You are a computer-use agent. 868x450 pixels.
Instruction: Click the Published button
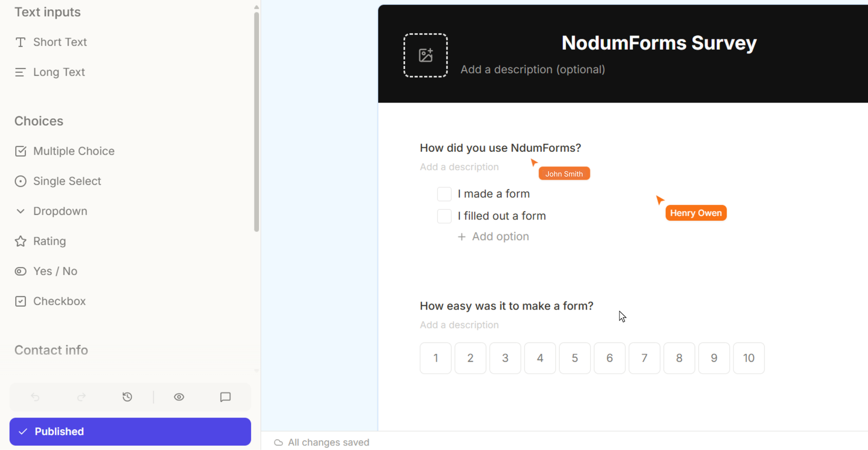[x=130, y=432]
